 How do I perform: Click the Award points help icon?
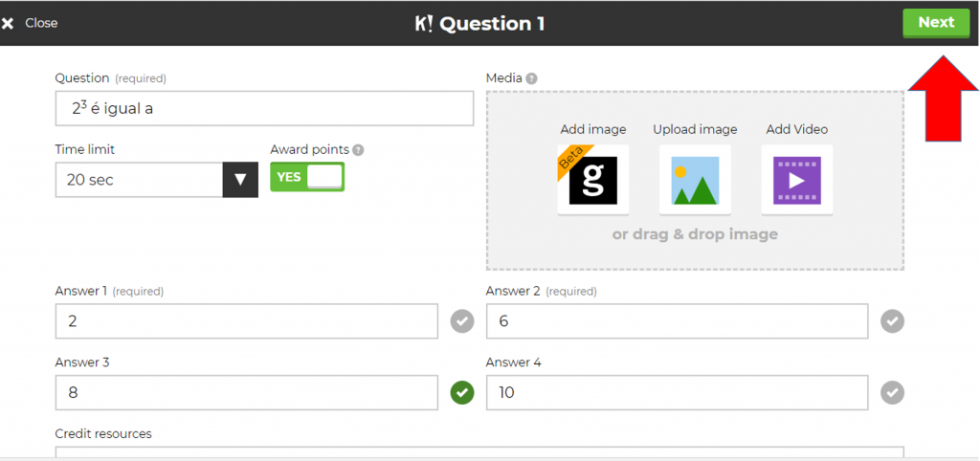[358, 150]
